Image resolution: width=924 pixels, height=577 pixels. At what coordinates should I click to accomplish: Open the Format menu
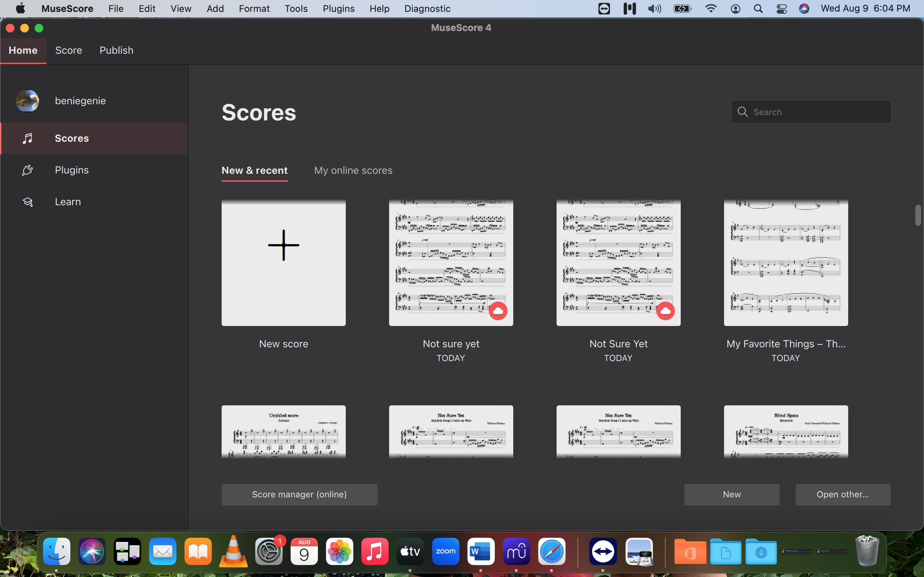pyautogui.click(x=254, y=8)
